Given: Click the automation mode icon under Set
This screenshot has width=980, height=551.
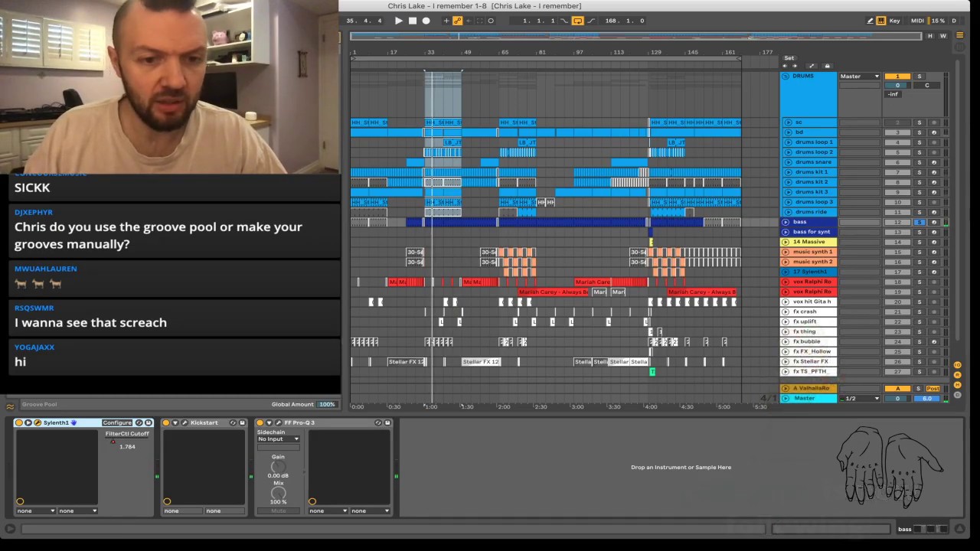Looking at the screenshot, I should tap(812, 66).
